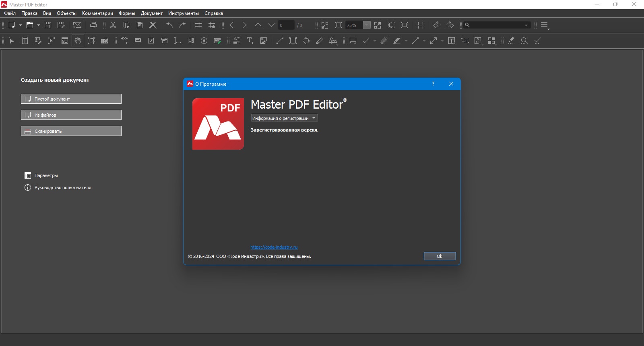Select the Snapshot camera tool
Image resolution: width=644 pixels, height=346 pixels.
[105, 41]
